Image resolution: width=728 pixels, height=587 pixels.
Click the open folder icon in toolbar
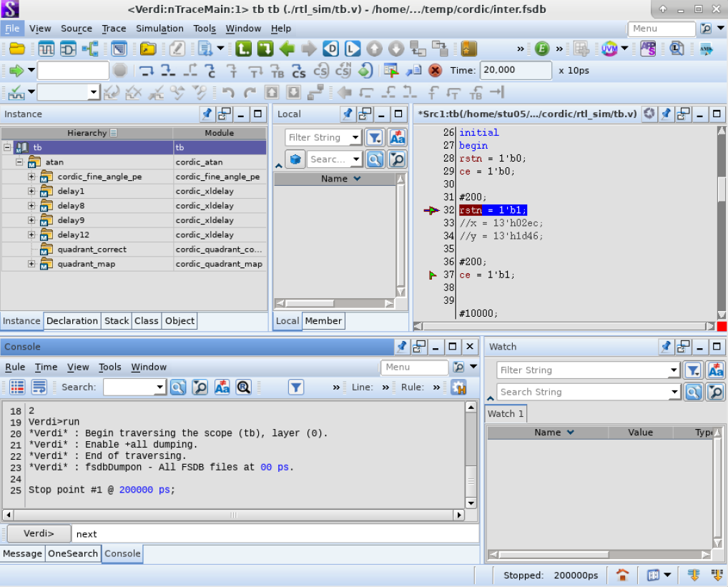17,48
